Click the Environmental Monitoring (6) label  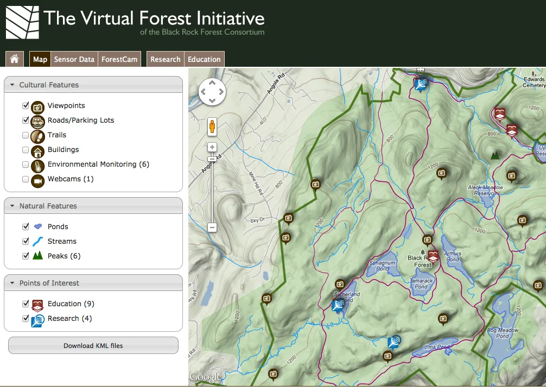click(x=99, y=164)
